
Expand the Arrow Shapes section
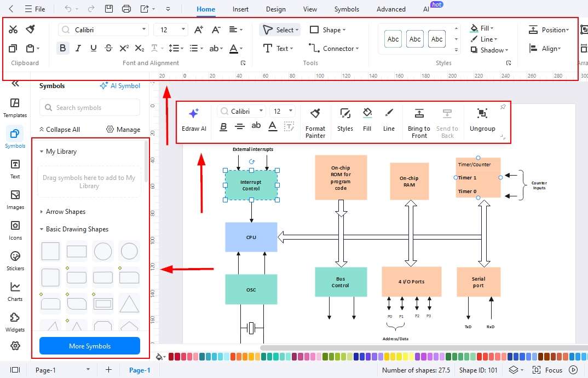point(66,212)
